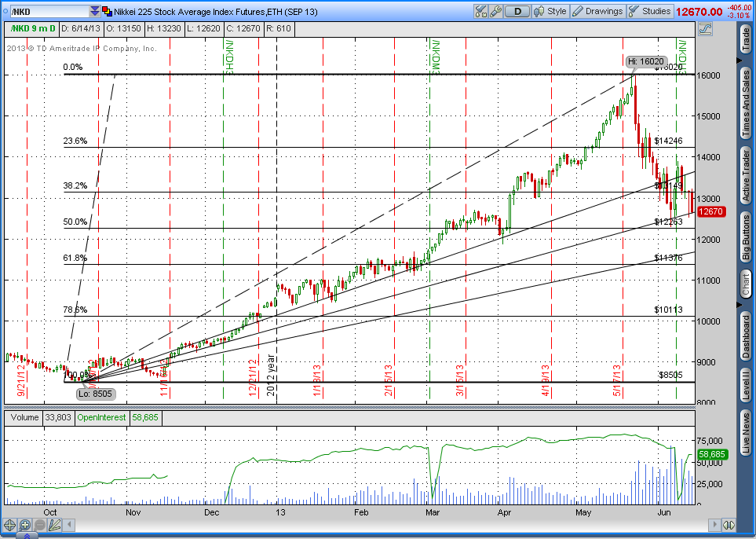The image size is (756, 539).
Task: Click the 12/21/12 red date marker label
Action: point(253,378)
